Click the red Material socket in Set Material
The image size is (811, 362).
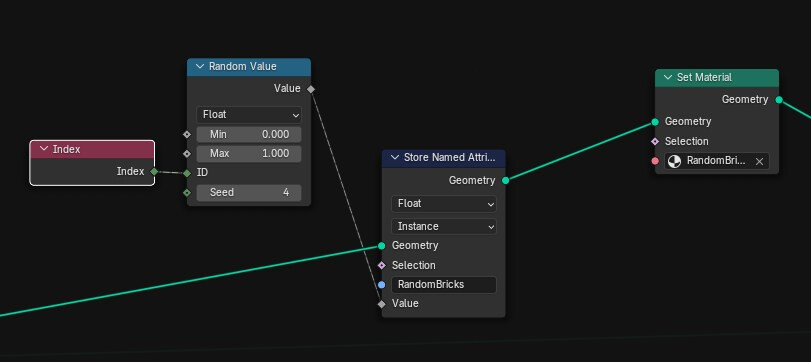655,161
